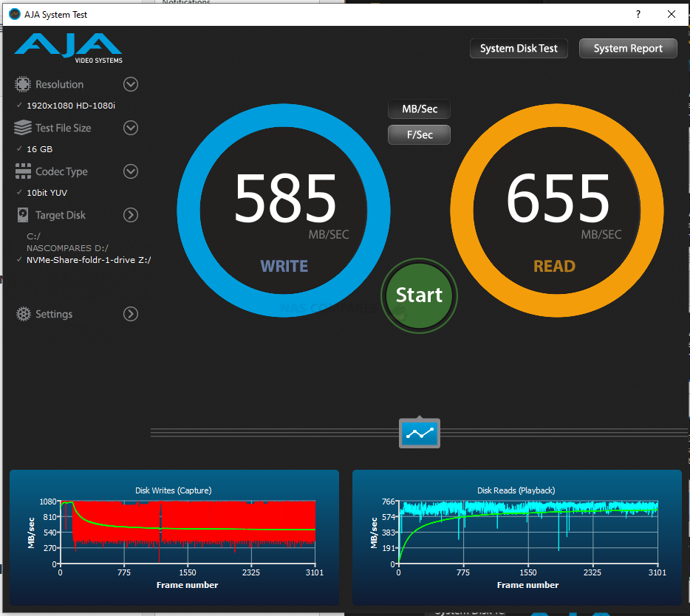Click the Settings gear icon
This screenshot has width=690, height=616.
(x=24, y=314)
